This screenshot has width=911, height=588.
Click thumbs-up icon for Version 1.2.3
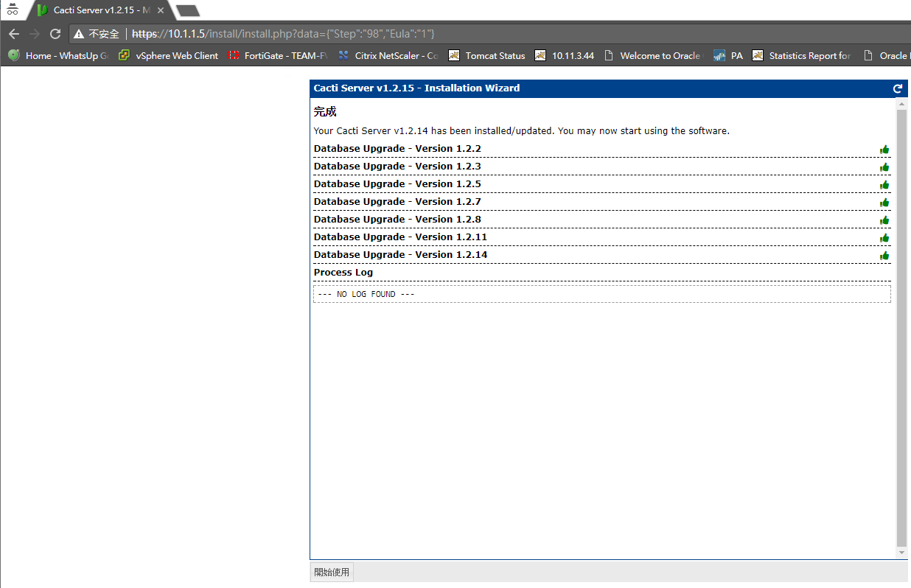884,167
